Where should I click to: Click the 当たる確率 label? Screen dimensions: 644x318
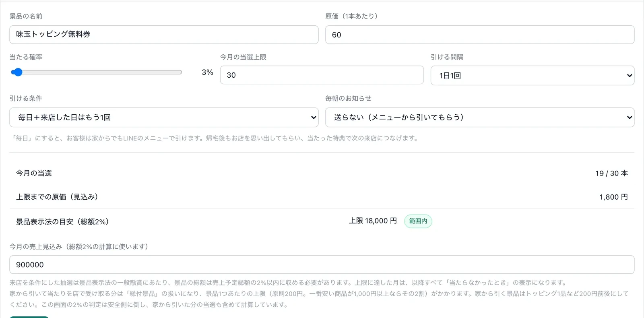click(26, 57)
